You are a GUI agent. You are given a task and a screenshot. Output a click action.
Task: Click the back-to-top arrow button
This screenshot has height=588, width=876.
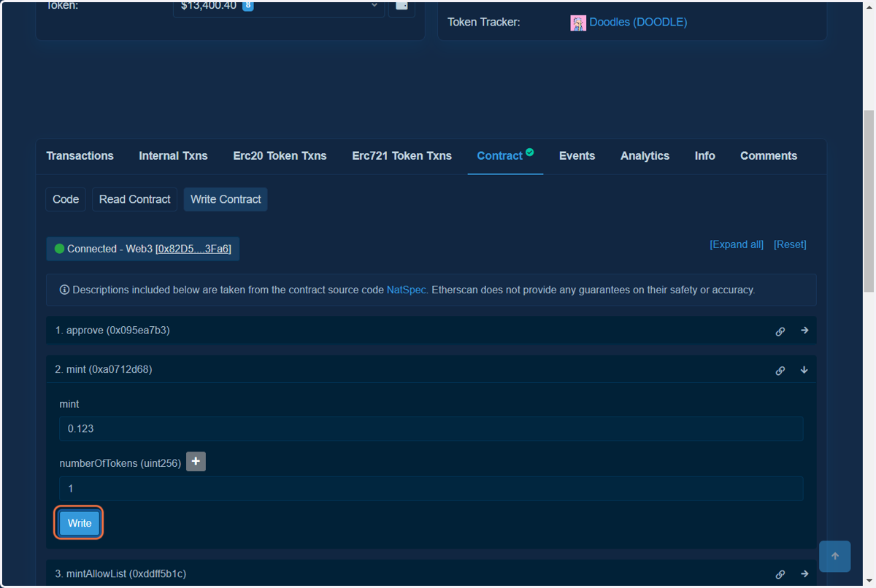835,556
